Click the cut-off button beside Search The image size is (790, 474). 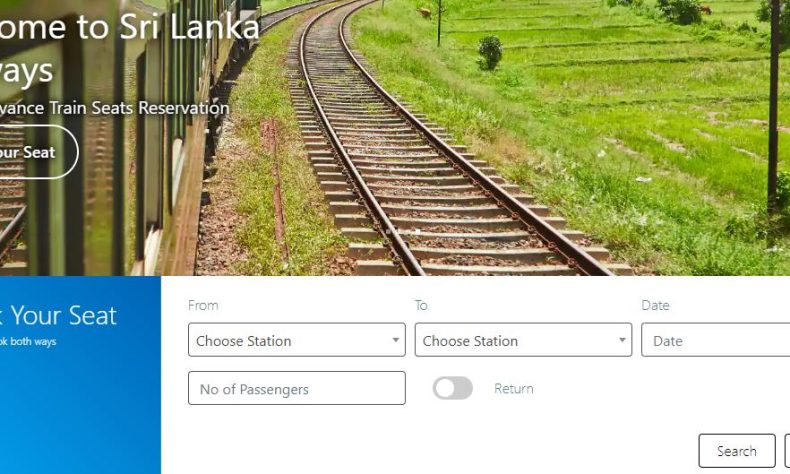pyautogui.click(x=787, y=451)
